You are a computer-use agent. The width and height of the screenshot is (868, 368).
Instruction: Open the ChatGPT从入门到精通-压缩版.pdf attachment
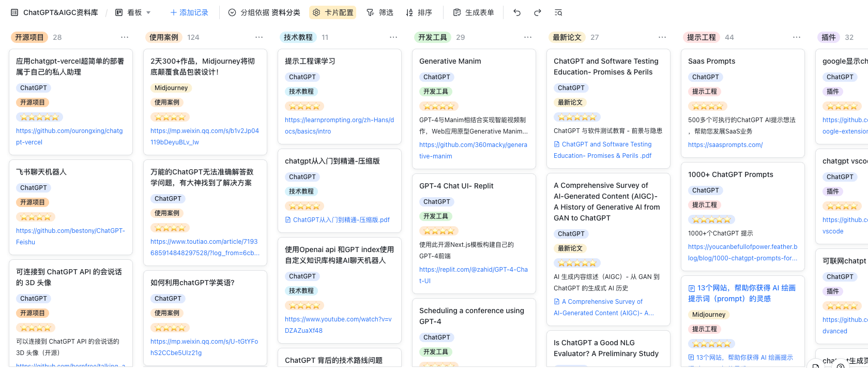(x=338, y=220)
